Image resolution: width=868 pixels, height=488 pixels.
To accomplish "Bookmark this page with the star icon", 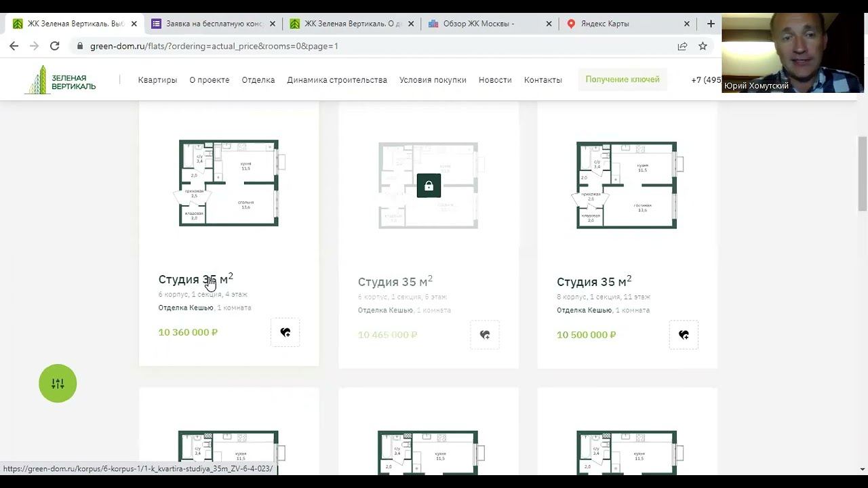I will point(703,46).
